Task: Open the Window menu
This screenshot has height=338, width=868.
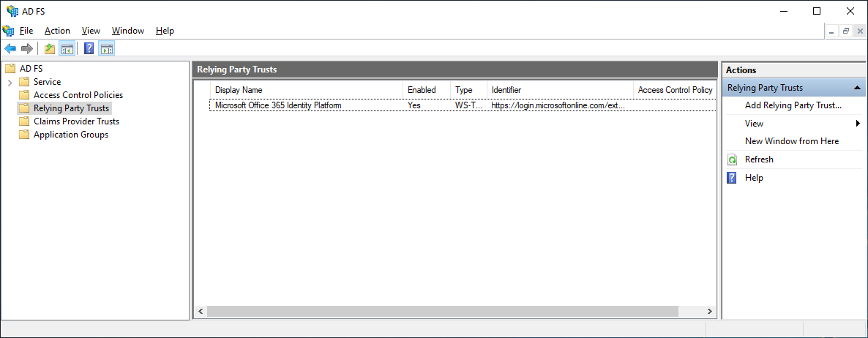Action: pos(128,31)
